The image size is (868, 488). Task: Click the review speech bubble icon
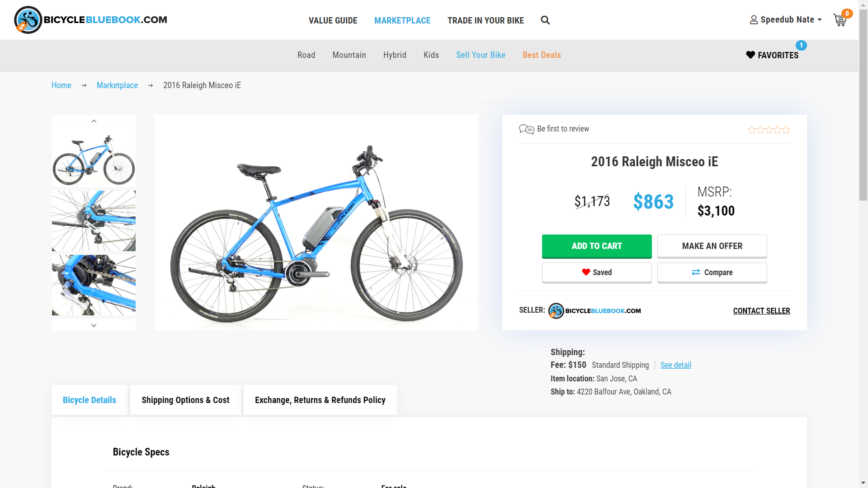[x=526, y=129]
